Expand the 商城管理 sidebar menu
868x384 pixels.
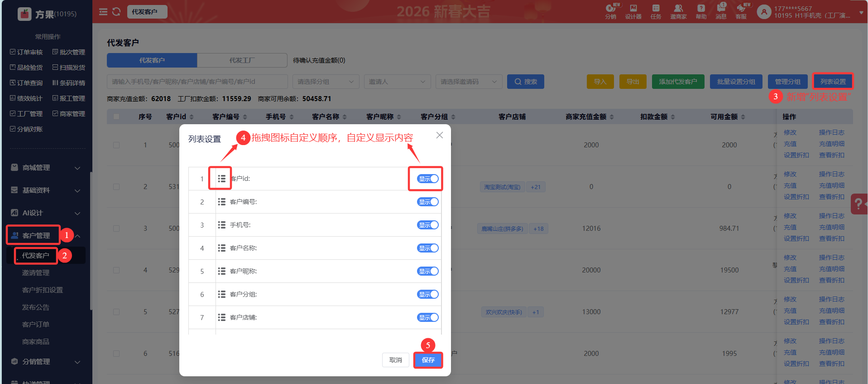[46, 168]
